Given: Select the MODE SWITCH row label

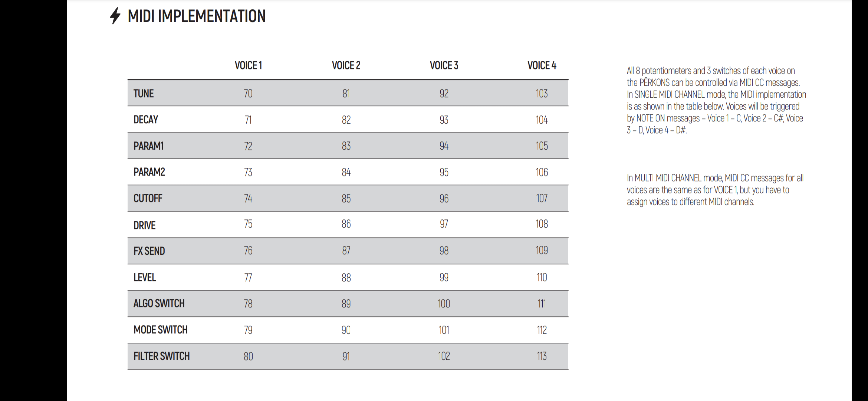Looking at the screenshot, I should pyautogui.click(x=160, y=330).
